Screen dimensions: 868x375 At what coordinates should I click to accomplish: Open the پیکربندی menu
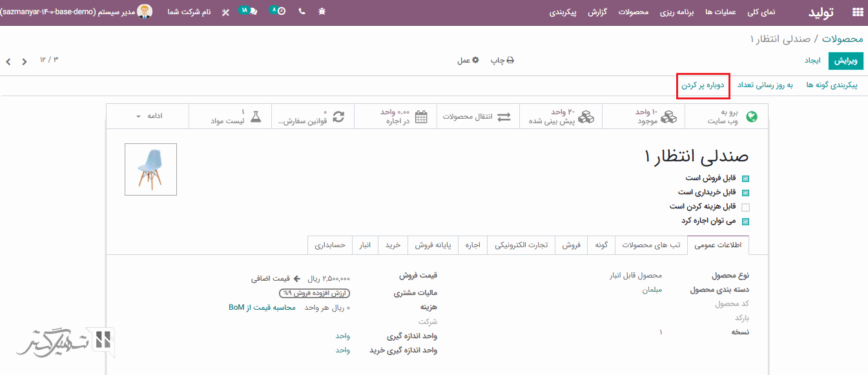563,12
